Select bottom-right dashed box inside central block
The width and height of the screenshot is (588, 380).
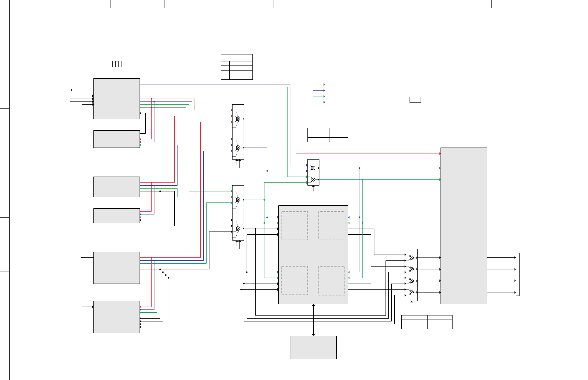click(331, 280)
